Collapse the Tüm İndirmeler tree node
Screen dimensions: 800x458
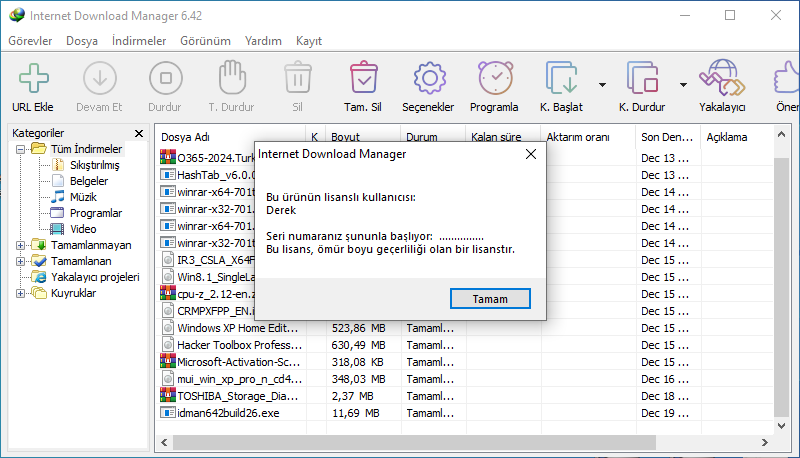(20, 149)
